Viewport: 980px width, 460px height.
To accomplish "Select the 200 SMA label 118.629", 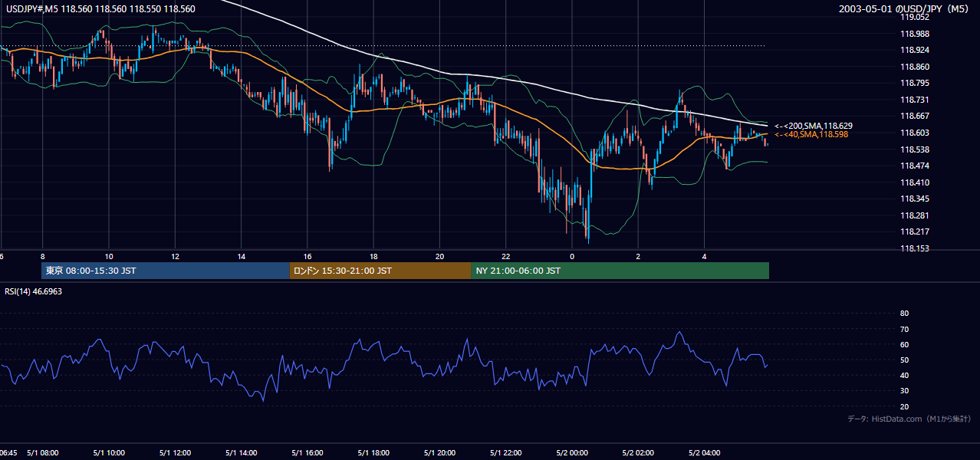I will point(814,126).
